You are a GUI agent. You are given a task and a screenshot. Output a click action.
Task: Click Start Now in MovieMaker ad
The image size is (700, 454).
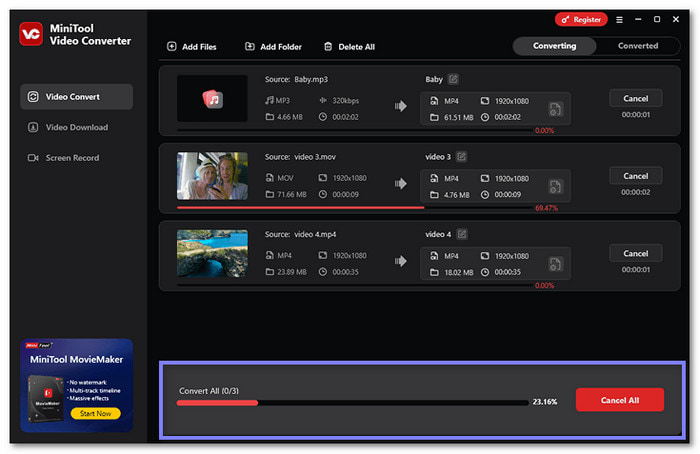(96, 413)
